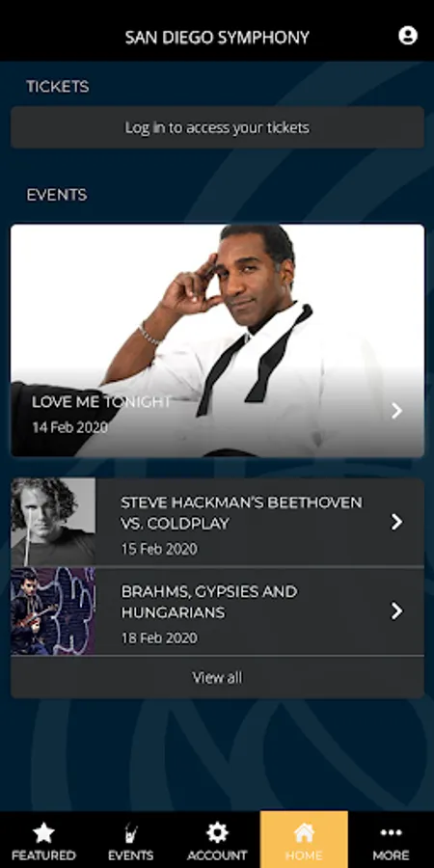The height and width of the screenshot is (868, 434).
Task: Select Steve Hackman portrait thumbnail
Action: pos(53,522)
